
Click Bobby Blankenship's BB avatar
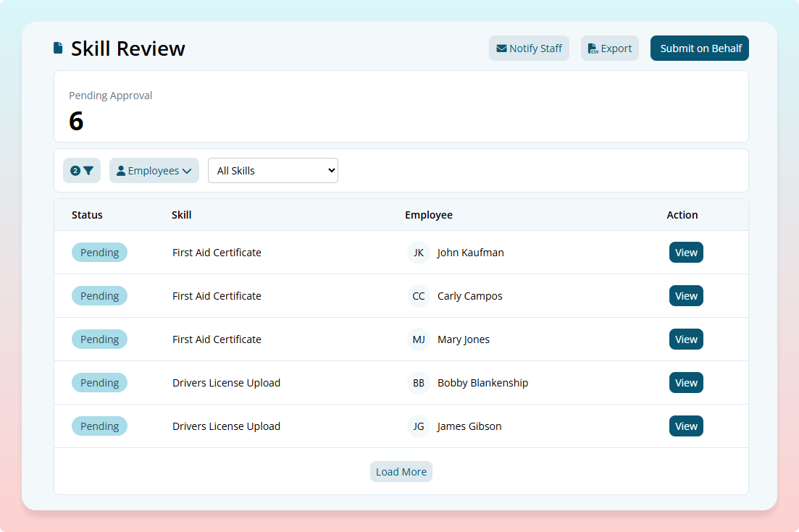tap(418, 382)
